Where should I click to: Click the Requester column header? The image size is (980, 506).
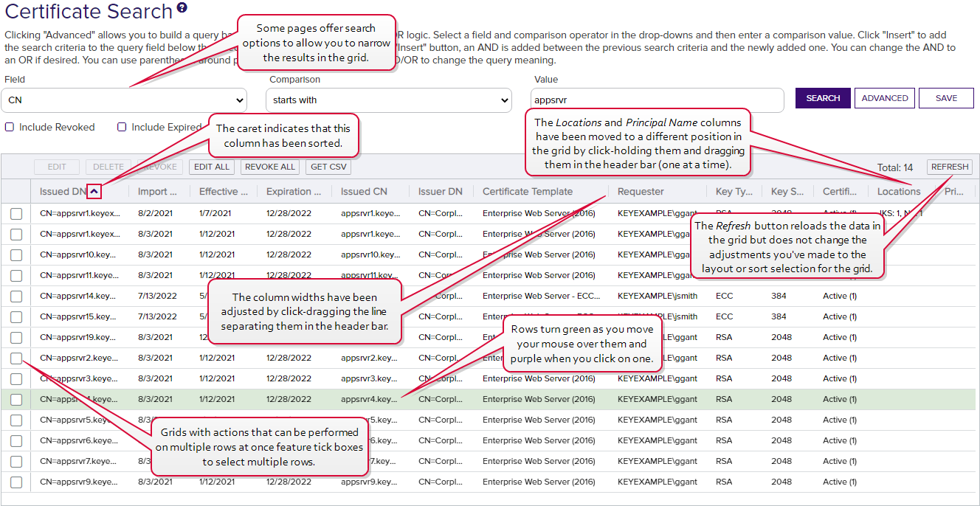[641, 192]
